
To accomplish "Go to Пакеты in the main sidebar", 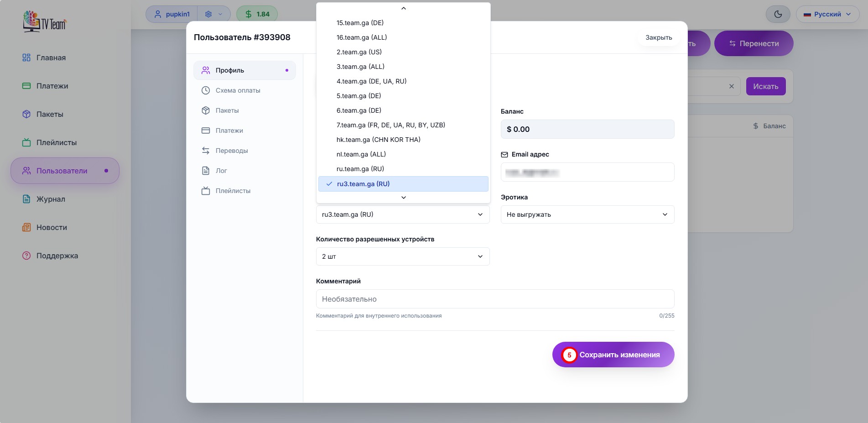I will pos(50,114).
